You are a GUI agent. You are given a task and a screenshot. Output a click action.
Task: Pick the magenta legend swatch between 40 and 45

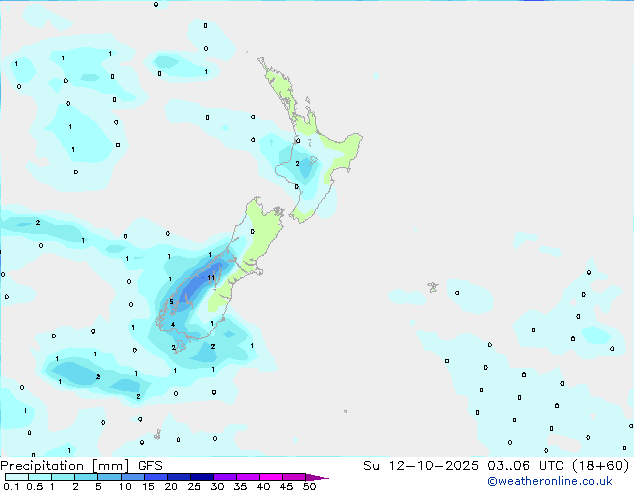[271, 477]
